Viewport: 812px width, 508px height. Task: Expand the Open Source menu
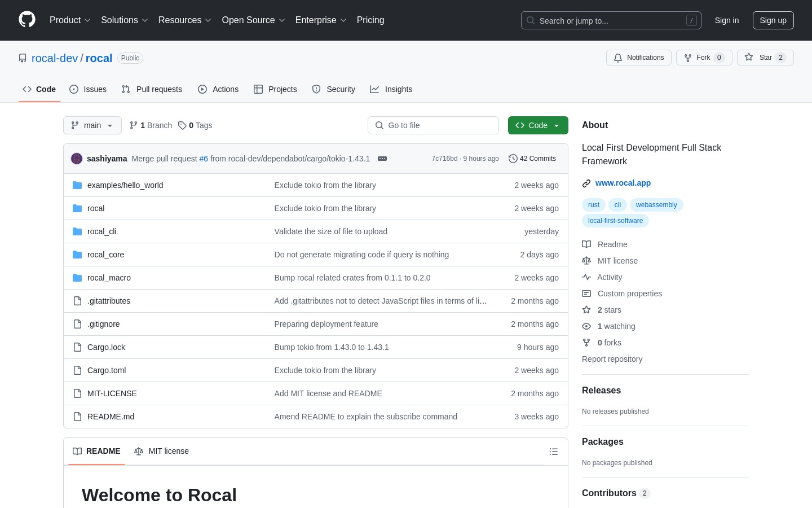pyautogui.click(x=254, y=20)
